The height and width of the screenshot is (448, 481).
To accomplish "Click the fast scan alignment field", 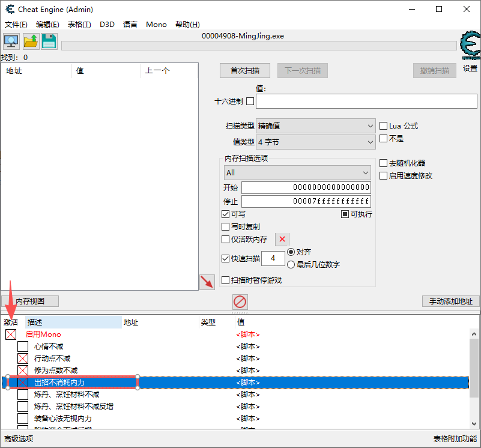I will [273, 258].
